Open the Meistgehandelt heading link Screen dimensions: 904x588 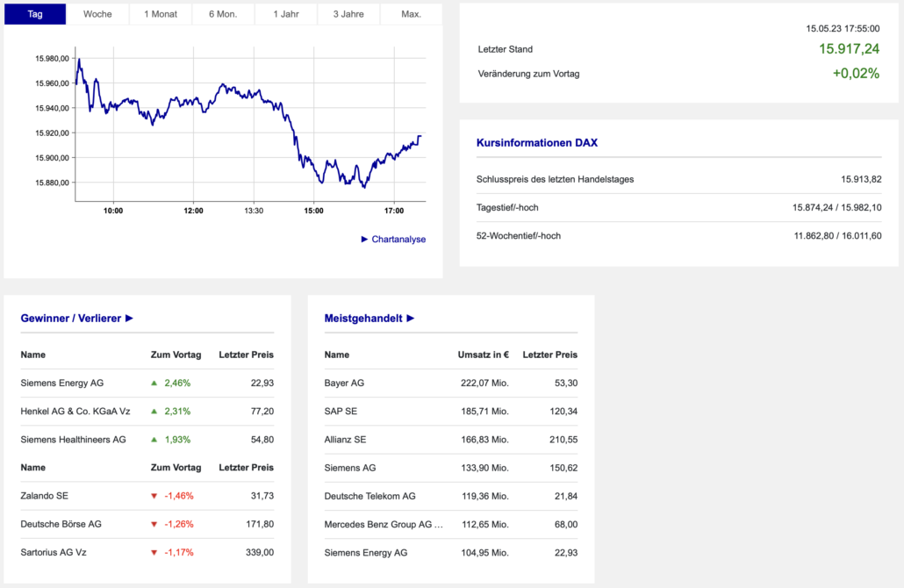(x=363, y=319)
